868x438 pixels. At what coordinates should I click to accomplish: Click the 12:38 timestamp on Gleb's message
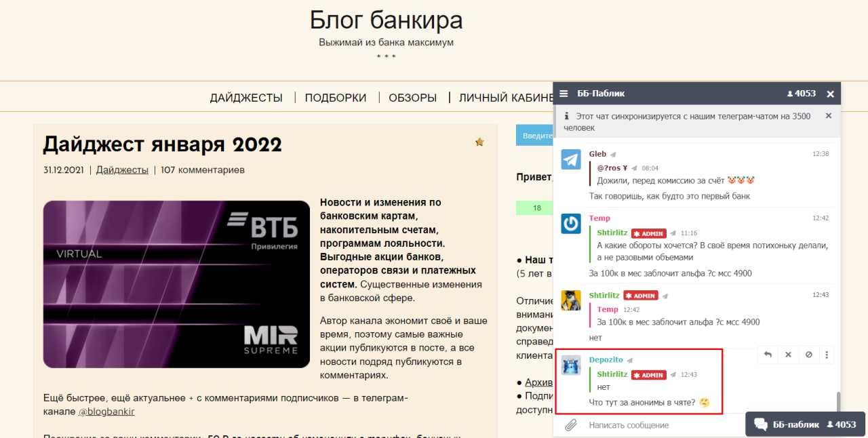[821, 154]
